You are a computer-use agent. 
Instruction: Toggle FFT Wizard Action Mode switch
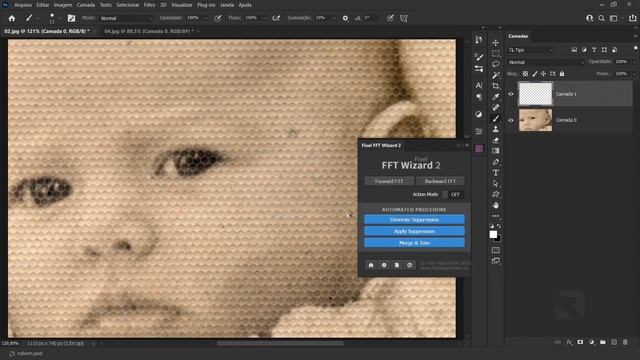pos(452,195)
